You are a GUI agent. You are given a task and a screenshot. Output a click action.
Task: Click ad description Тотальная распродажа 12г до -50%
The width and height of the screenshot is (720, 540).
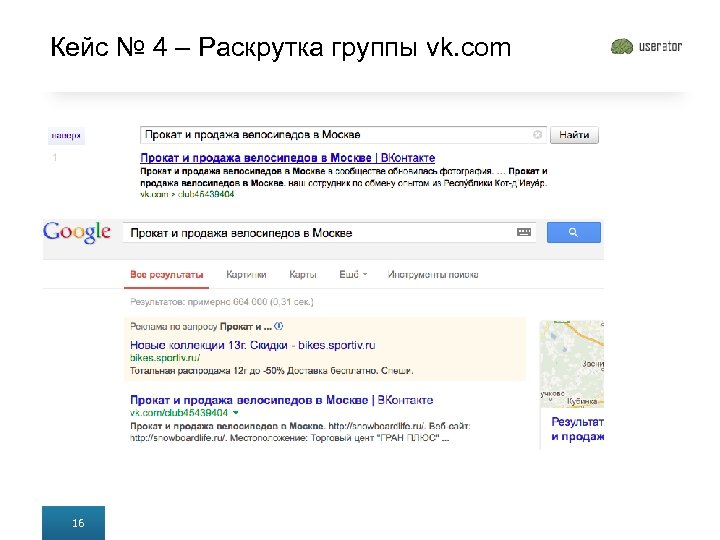pyautogui.click(x=272, y=371)
